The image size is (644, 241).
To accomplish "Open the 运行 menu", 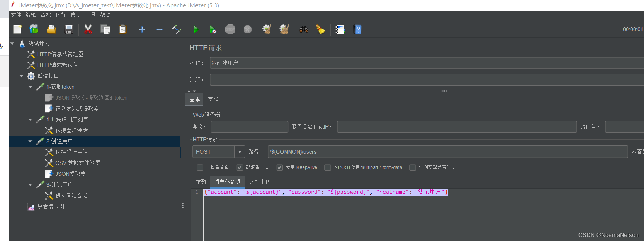I will [x=60, y=15].
